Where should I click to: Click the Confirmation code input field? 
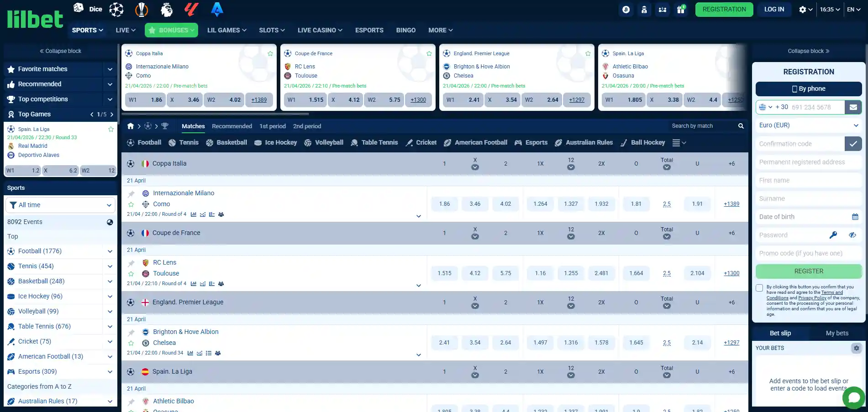800,144
